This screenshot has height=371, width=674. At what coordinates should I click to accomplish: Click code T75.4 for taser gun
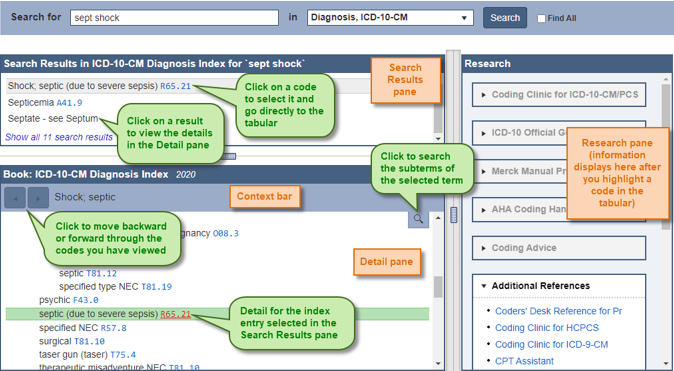click(123, 355)
